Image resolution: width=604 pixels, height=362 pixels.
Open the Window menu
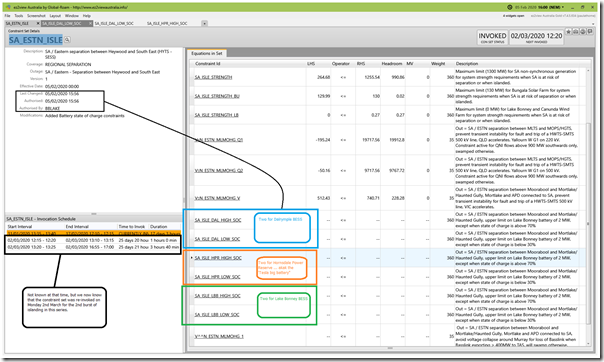coord(72,16)
